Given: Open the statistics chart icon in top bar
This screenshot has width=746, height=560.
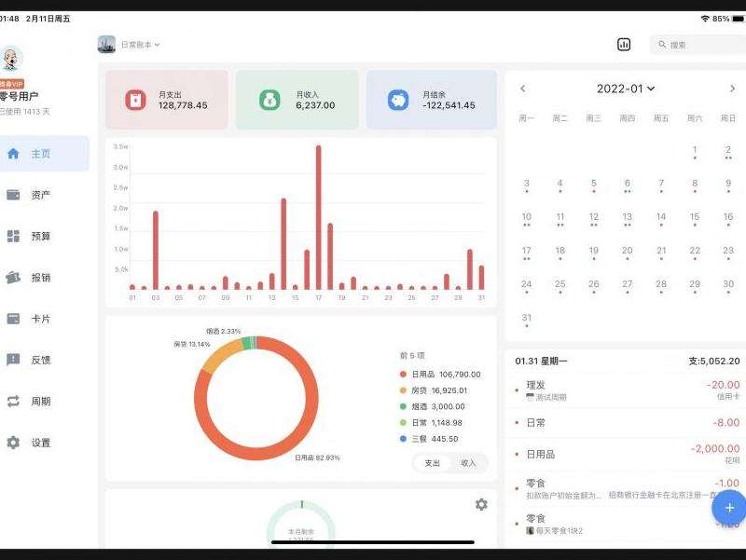Looking at the screenshot, I should click(x=624, y=45).
